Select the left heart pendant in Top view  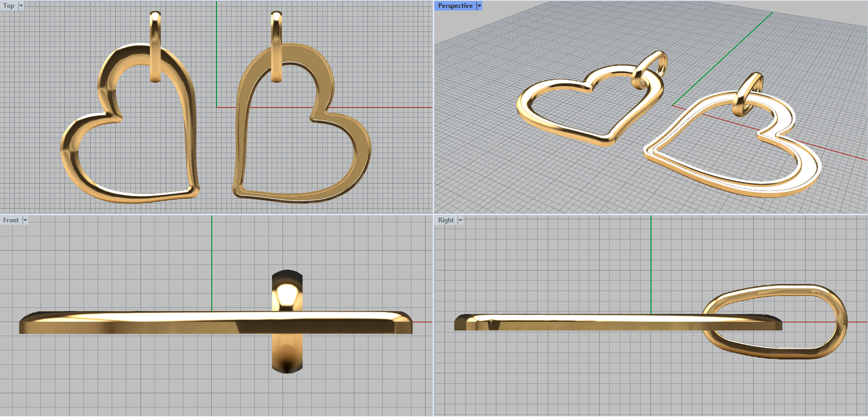click(x=69, y=163)
